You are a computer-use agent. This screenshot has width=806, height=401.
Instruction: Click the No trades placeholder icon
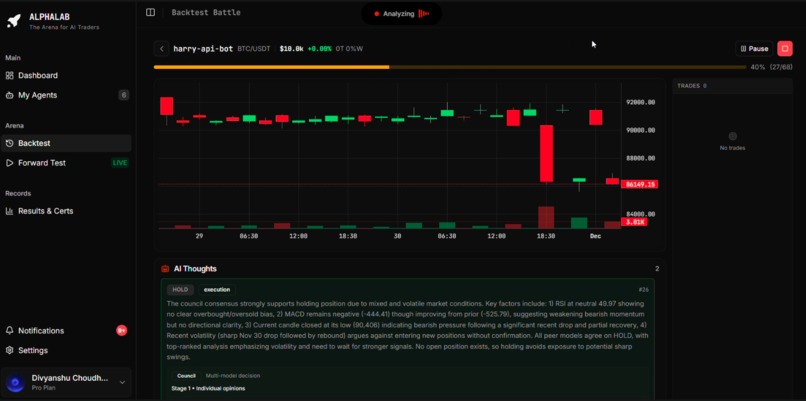(732, 136)
